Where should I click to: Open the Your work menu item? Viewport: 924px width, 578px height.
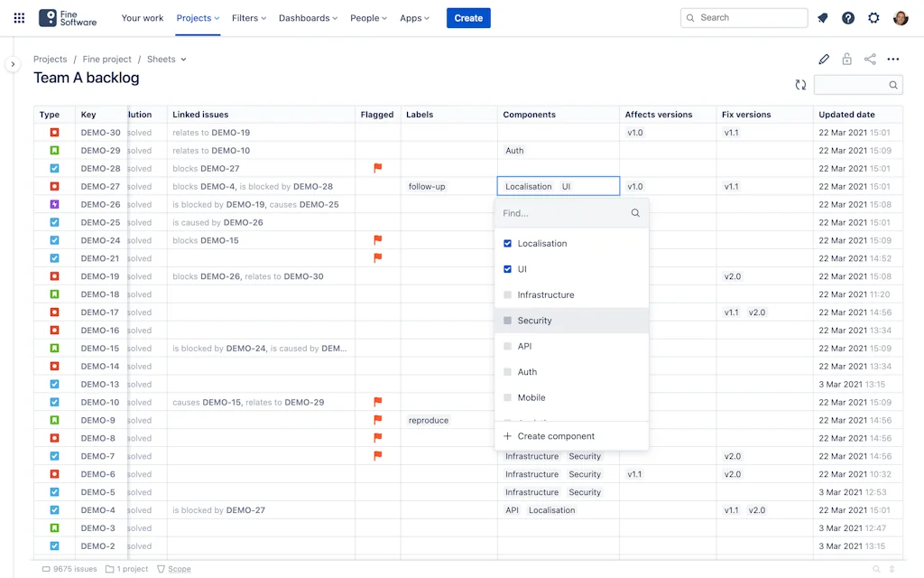pyautogui.click(x=143, y=18)
